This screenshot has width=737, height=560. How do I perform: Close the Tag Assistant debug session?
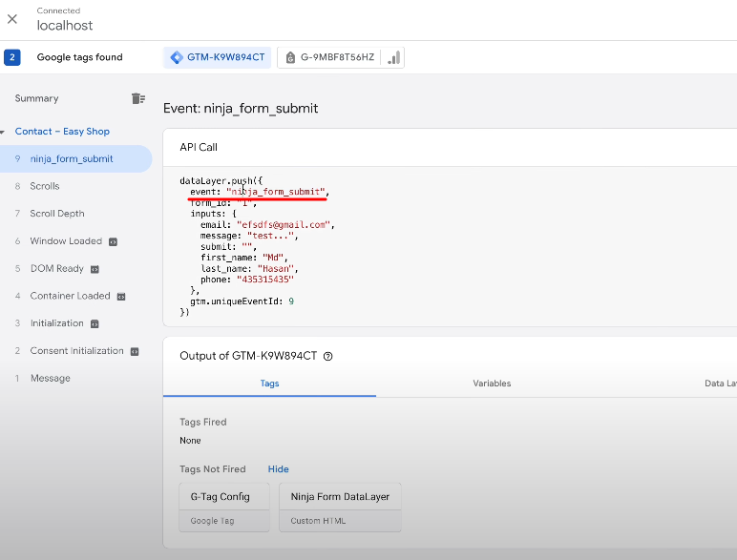click(12, 19)
